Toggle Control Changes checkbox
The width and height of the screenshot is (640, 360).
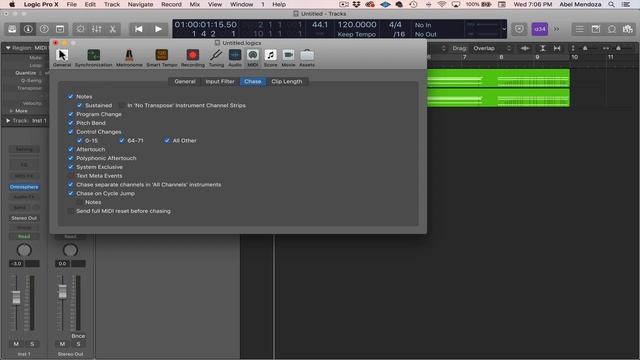click(x=71, y=132)
